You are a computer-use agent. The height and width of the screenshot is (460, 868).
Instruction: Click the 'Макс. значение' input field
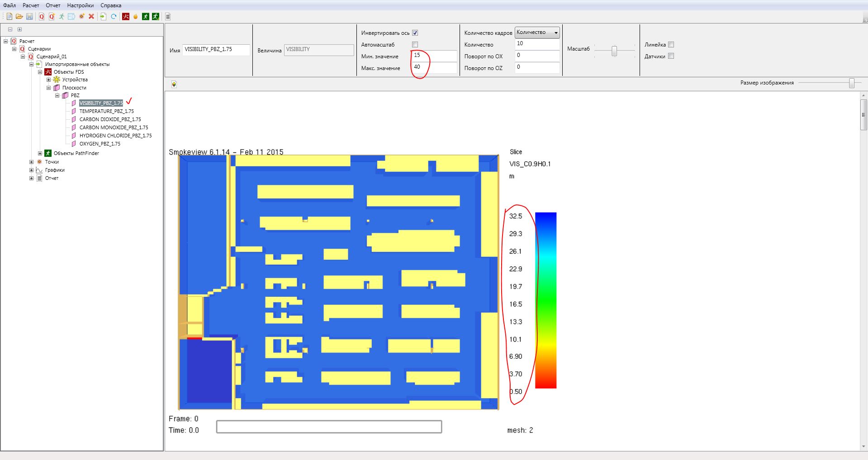435,67
